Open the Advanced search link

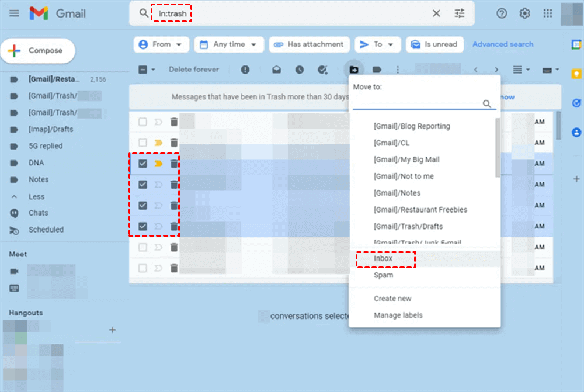coord(502,44)
